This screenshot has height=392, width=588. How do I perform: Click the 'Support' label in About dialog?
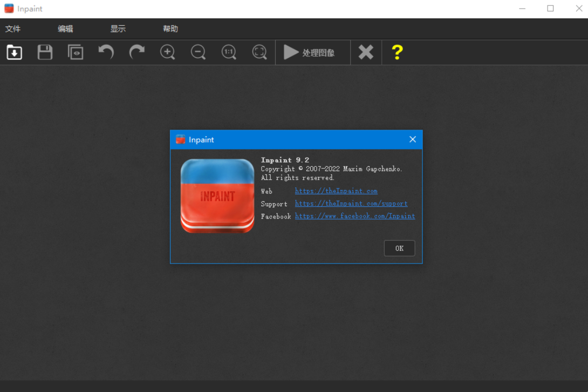tap(274, 204)
